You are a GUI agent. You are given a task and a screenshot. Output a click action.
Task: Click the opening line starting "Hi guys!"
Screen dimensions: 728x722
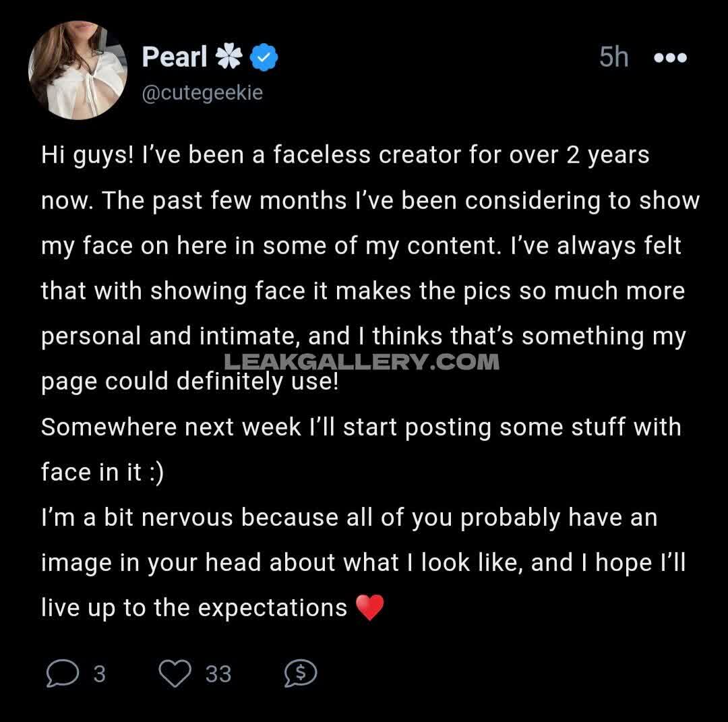tap(344, 155)
